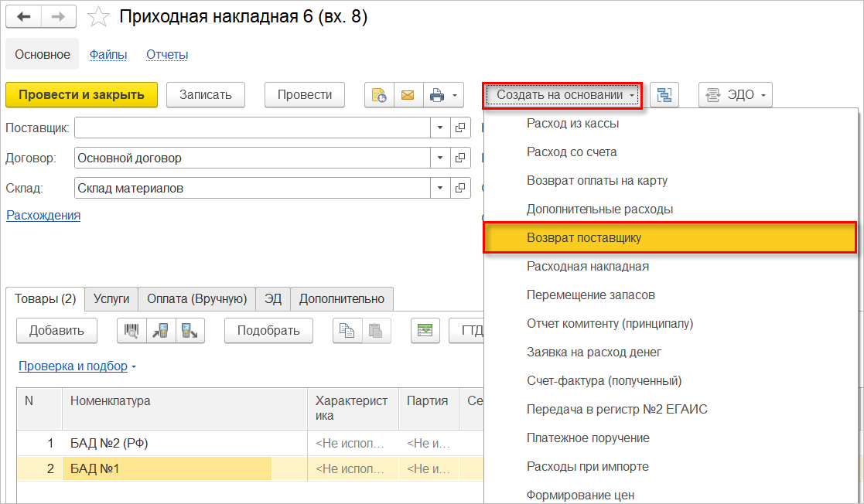Click the barcode scanner search icon
864x504 pixels.
[131, 331]
